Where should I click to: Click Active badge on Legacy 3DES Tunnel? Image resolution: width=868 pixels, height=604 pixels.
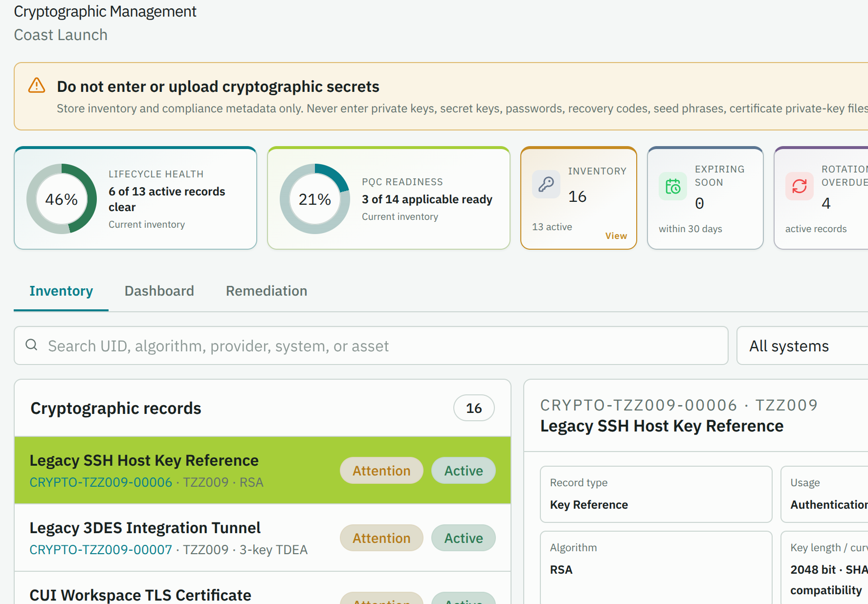(464, 538)
